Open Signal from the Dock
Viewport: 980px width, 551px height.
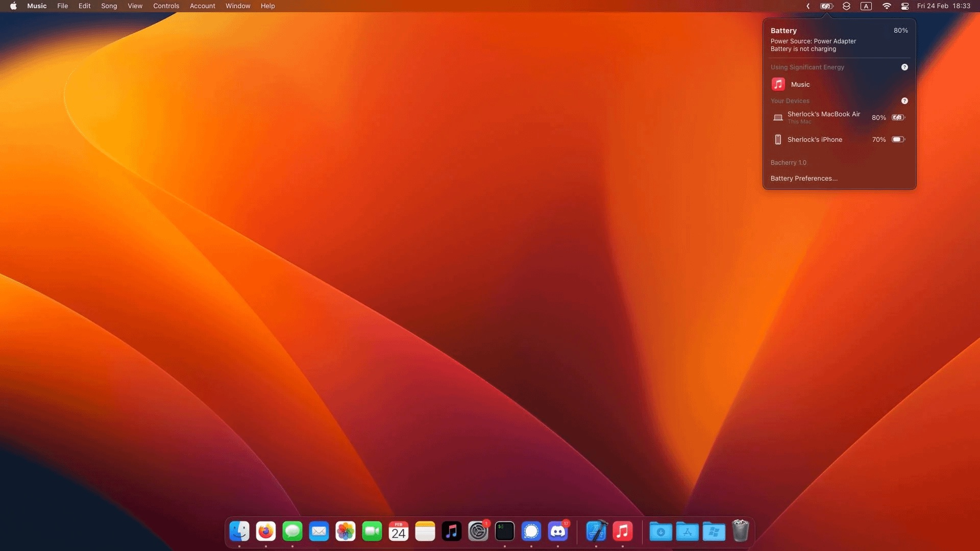coord(531,532)
